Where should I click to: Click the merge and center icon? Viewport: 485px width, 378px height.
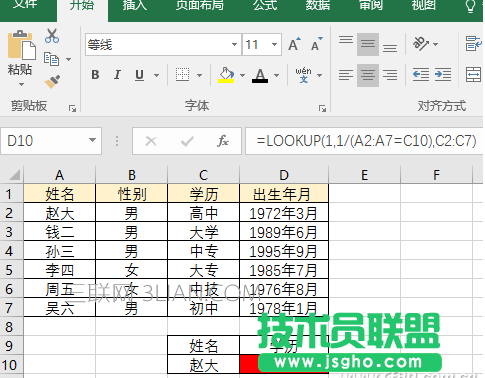(x=473, y=75)
